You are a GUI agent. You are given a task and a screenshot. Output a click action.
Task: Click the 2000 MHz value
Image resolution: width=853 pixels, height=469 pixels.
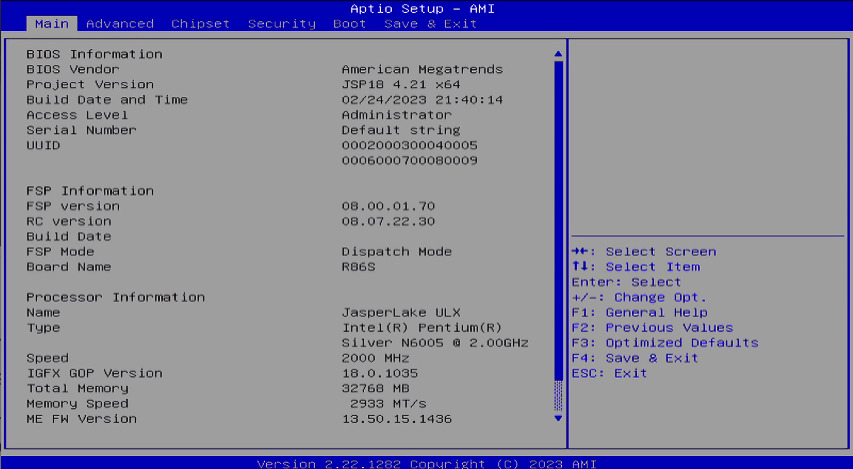point(375,359)
